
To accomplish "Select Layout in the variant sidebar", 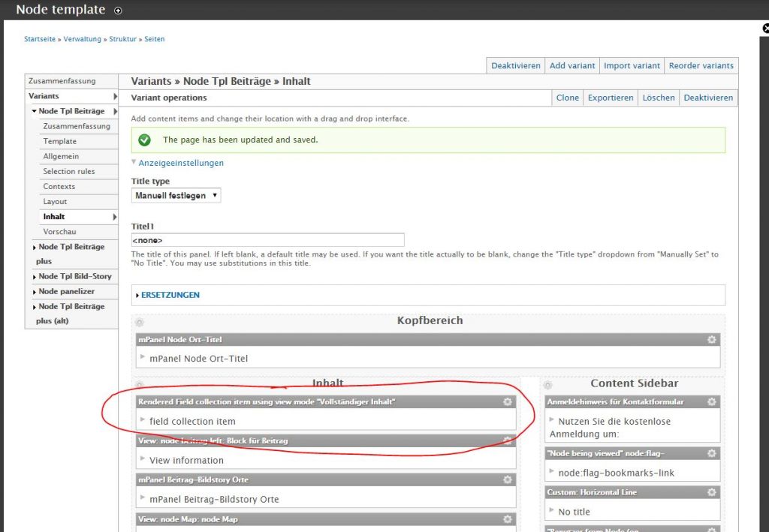I will [x=55, y=201].
